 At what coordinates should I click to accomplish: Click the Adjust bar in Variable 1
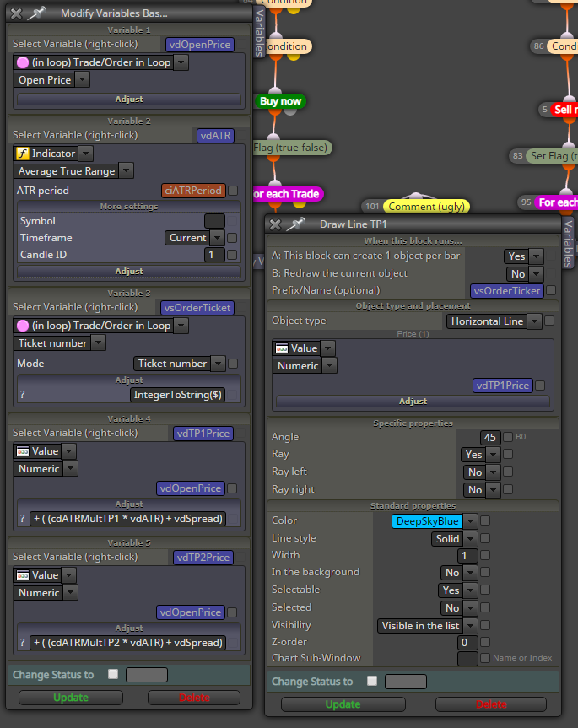129,99
